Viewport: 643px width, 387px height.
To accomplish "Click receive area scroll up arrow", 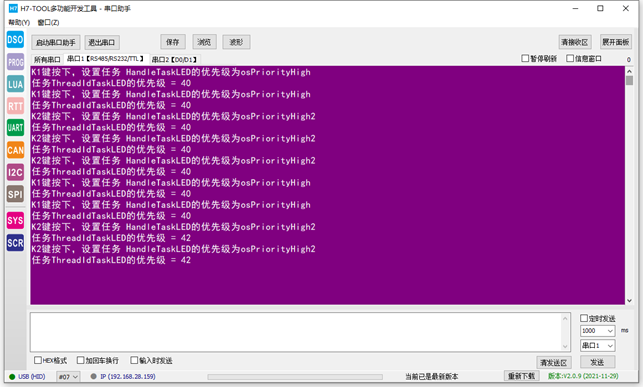I will [x=629, y=71].
